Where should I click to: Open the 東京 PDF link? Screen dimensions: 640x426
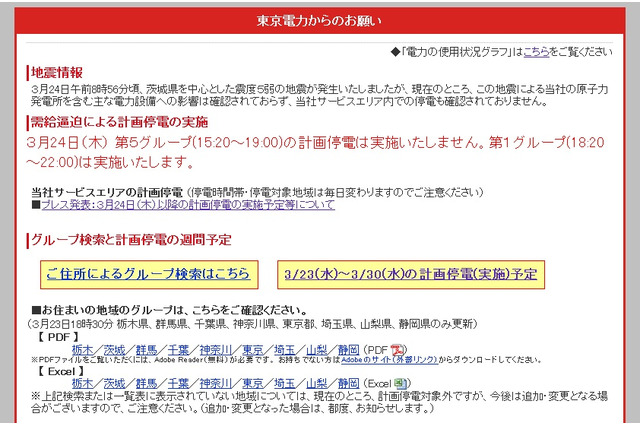point(253,350)
